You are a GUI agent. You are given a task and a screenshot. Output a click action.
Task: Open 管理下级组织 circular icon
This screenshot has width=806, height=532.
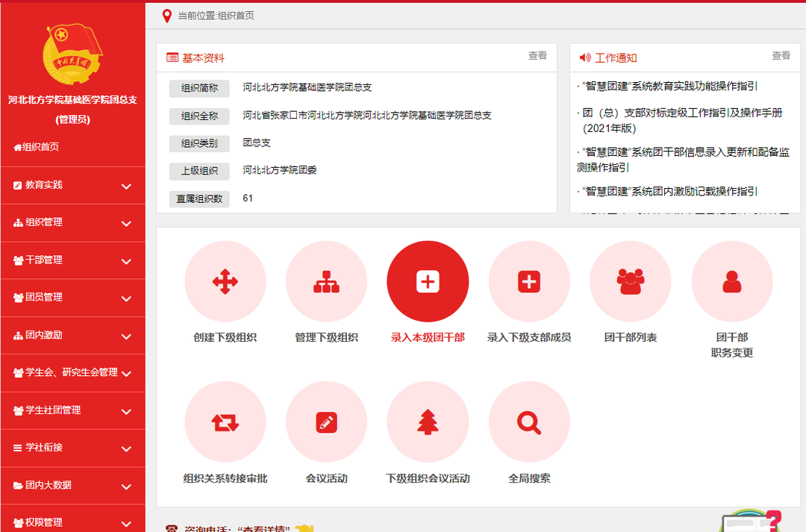(326, 282)
